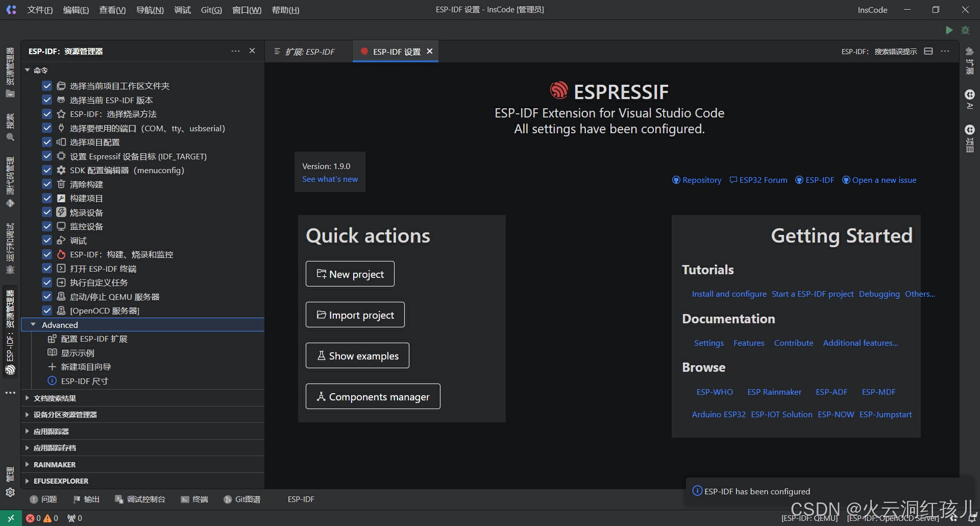Open the activity bar overflow ellipsis
Viewport: 980px width, 526px height.
click(x=10, y=393)
